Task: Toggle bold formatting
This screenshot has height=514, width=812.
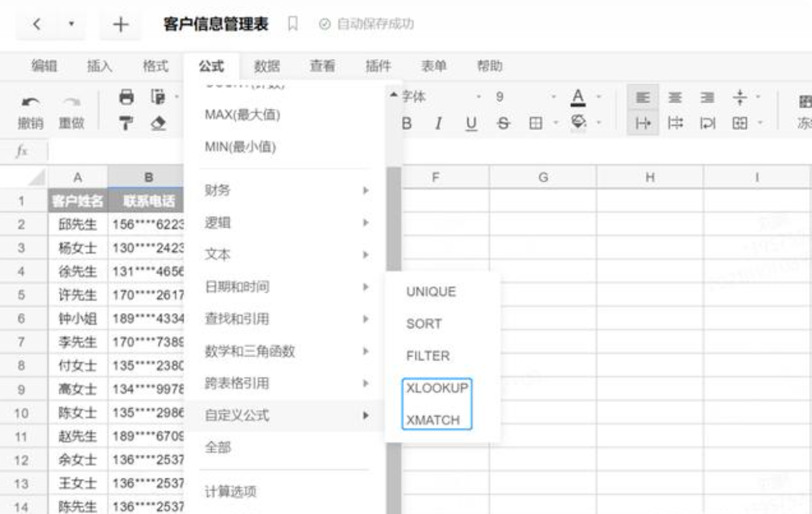Action: point(407,124)
